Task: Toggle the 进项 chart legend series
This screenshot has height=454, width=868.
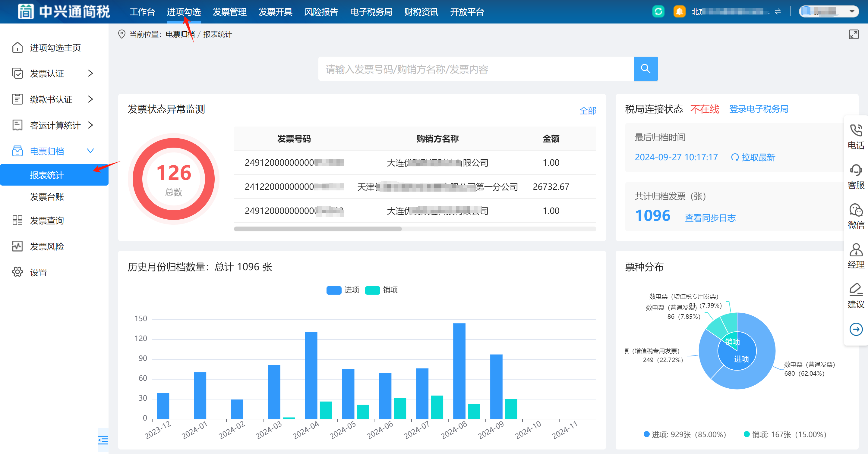Action: (343, 290)
